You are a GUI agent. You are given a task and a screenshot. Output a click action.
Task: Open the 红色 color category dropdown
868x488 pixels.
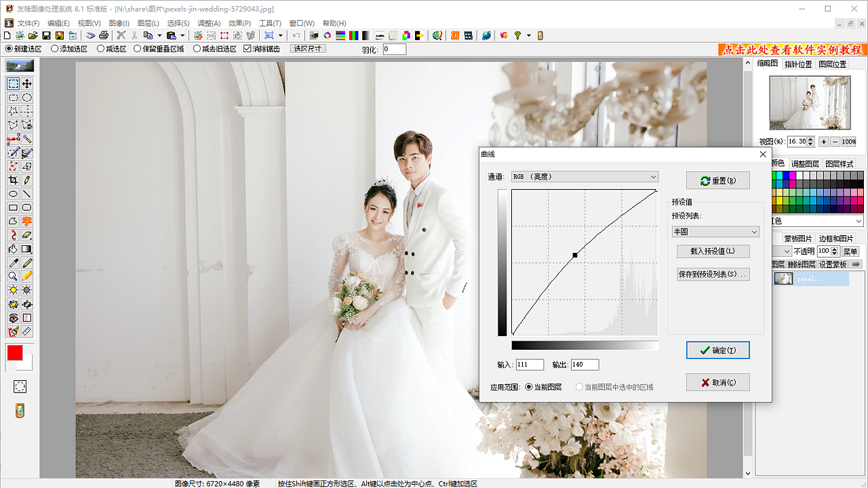(x=816, y=220)
